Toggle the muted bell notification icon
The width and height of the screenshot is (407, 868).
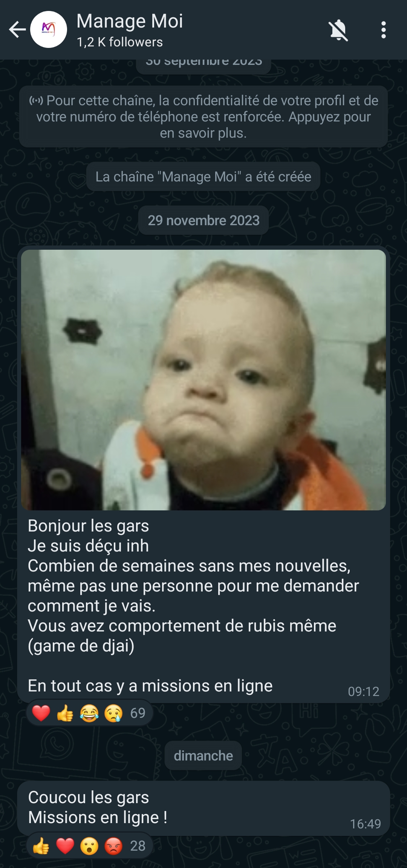(x=338, y=30)
